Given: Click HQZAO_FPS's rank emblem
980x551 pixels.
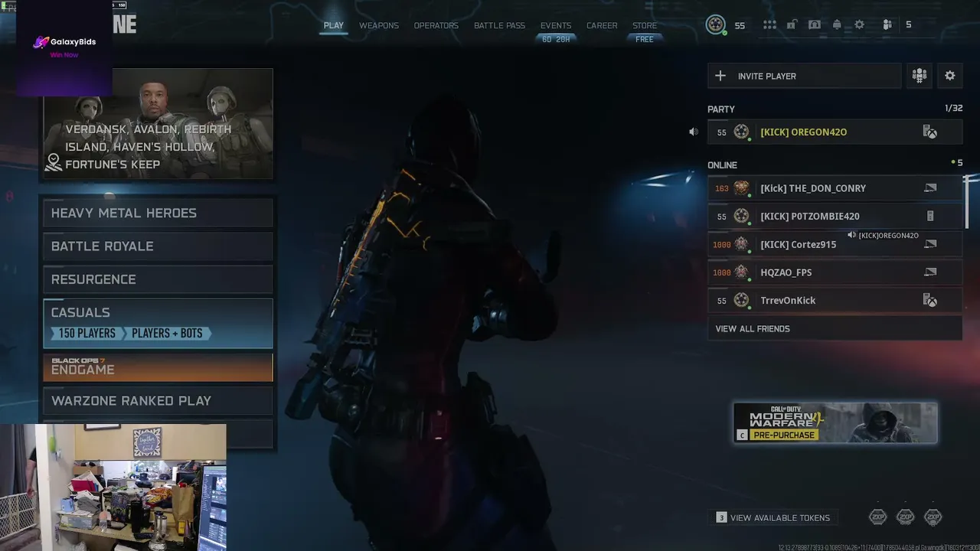Looking at the screenshot, I should tap(741, 272).
